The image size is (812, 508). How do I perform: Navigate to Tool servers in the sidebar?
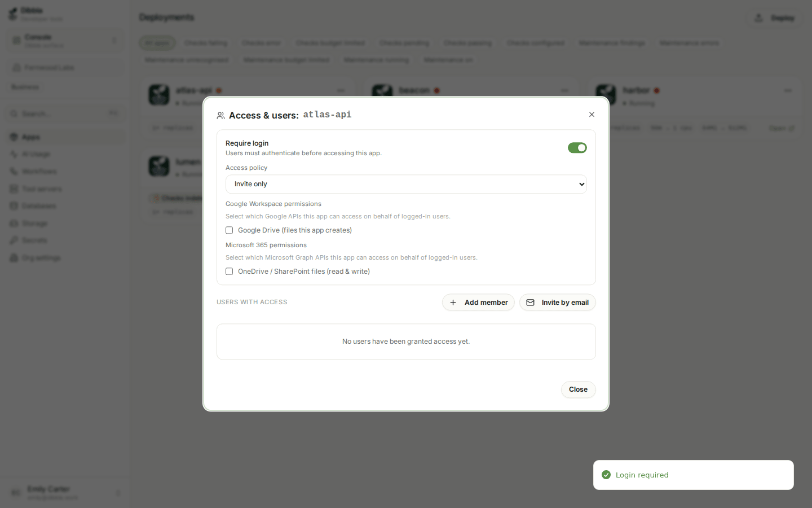pos(65,189)
